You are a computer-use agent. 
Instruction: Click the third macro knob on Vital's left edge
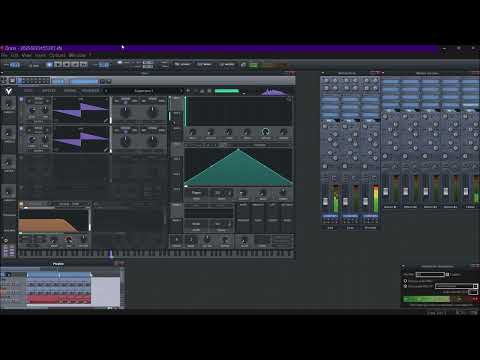(9, 163)
